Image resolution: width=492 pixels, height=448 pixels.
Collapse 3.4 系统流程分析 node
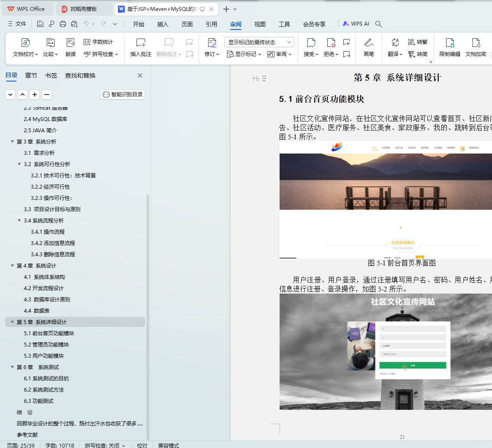click(19, 220)
